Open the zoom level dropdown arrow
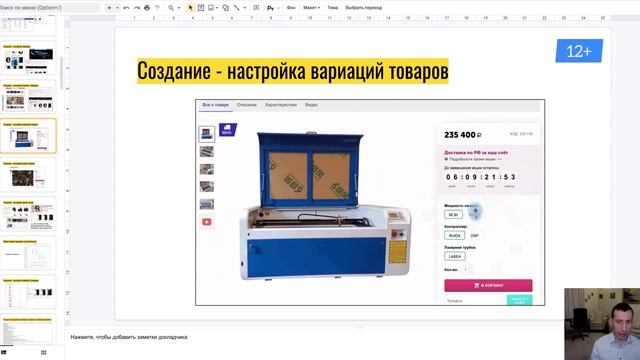 tap(179, 8)
